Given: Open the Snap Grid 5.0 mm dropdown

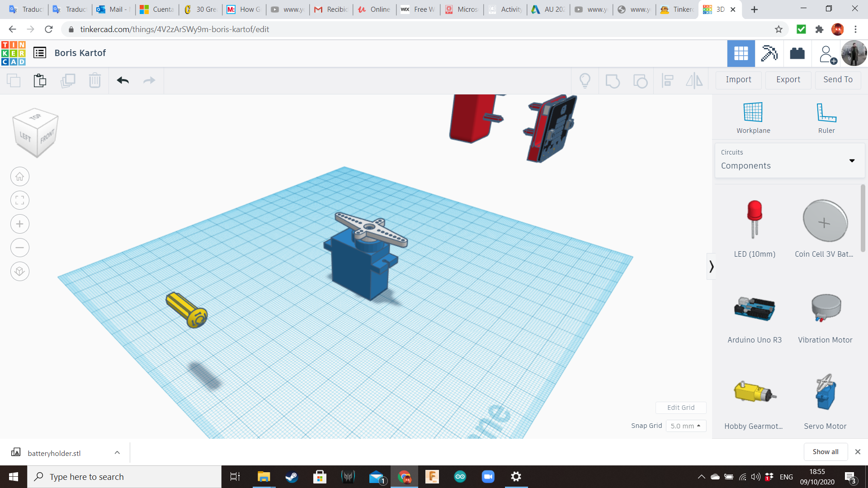Looking at the screenshot, I should click(x=685, y=426).
